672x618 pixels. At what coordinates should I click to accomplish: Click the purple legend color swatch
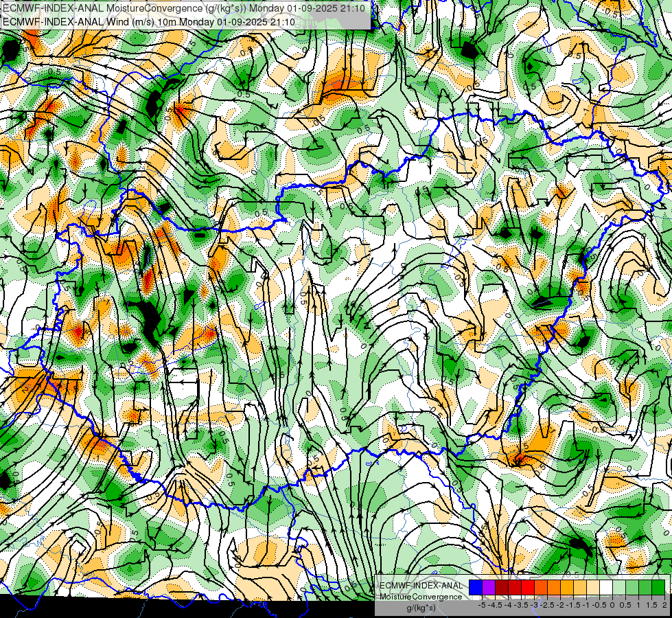coord(489,588)
